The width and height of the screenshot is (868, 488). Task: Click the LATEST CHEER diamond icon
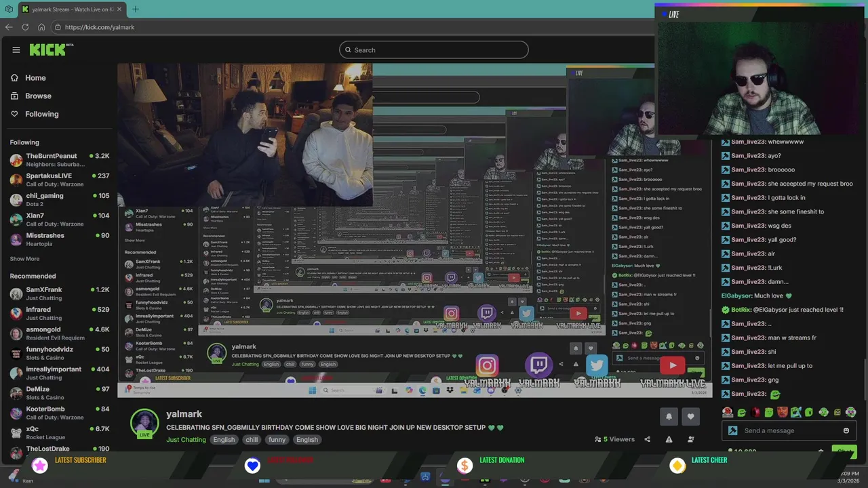[677, 465]
